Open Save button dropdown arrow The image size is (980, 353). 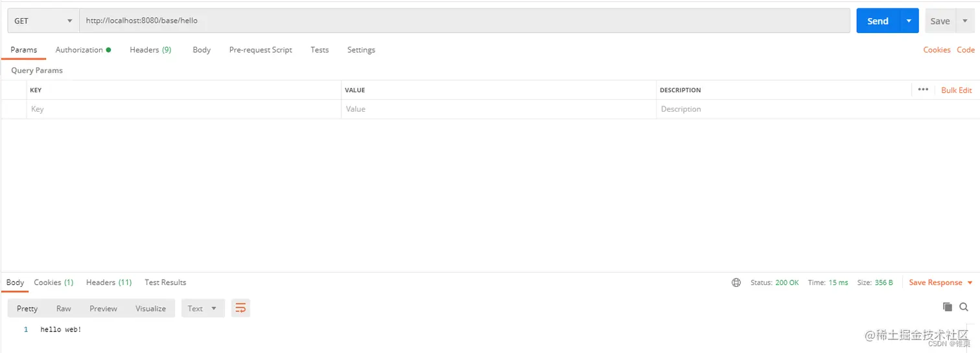tap(965, 21)
